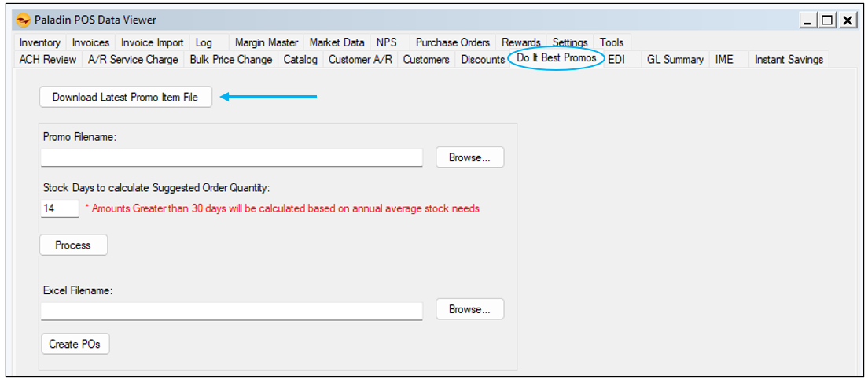Select the Instant Savings tab
The image size is (868, 380).
coord(789,59)
